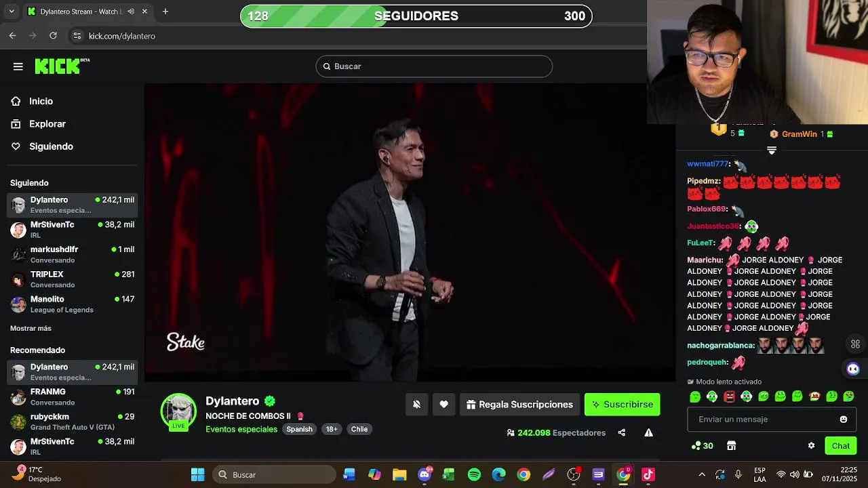Open the emoji picker in chat
This screenshot has width=868, height=488.
click(x=844, y=420)
